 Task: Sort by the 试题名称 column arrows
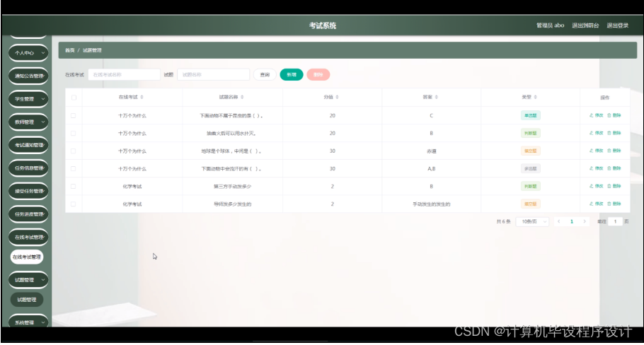[x=242, y=98]
